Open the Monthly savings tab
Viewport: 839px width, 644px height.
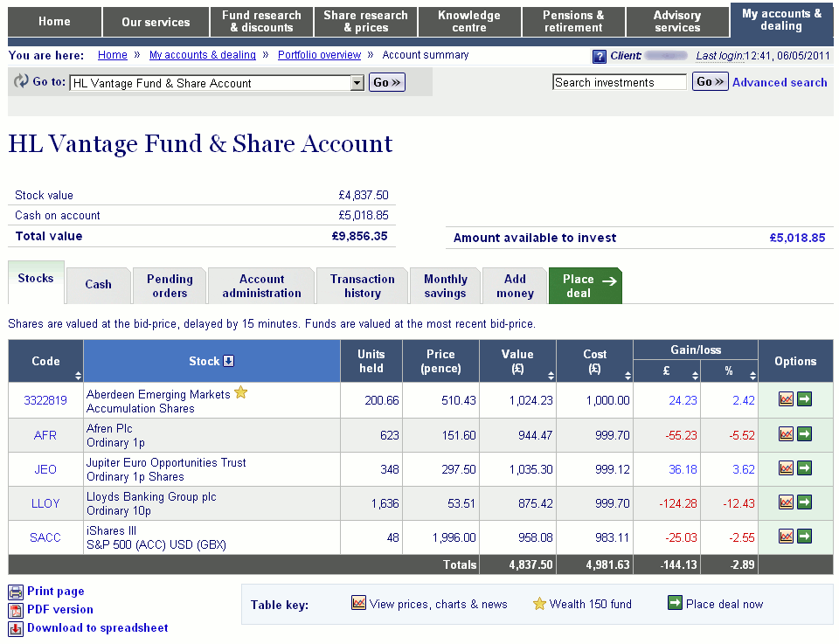[445, 286]
